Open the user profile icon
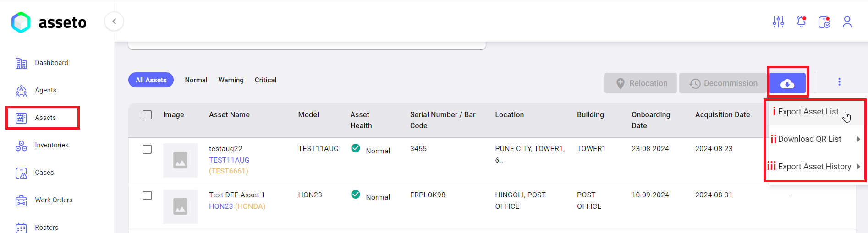Screen dimensions: 868x233 click(847, 22)
